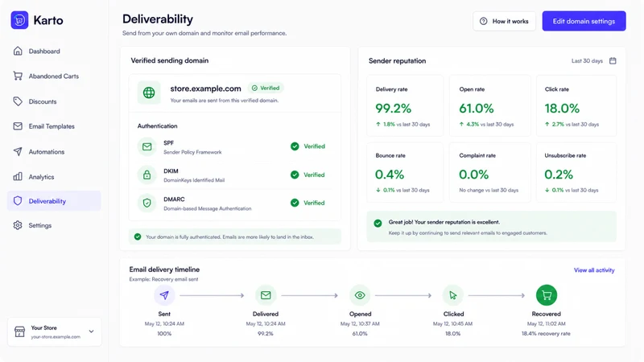
Task: Open the Delivery rate 99.2% card
Action: tap(405, 105)
